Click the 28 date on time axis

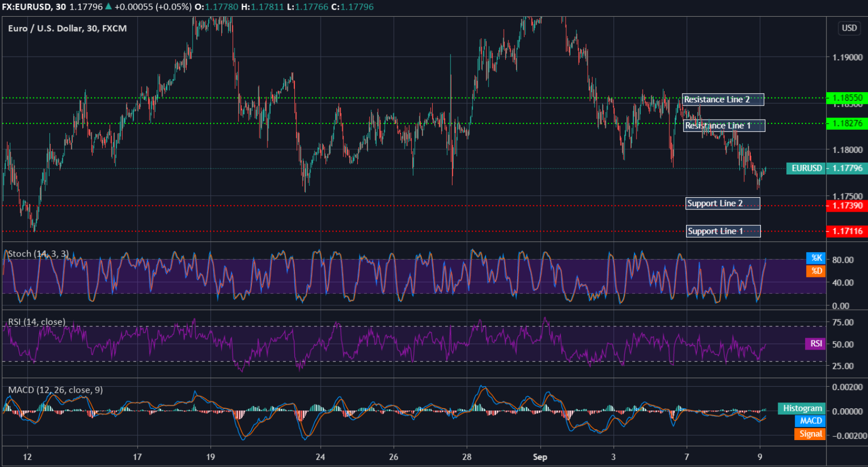[467, 457]
